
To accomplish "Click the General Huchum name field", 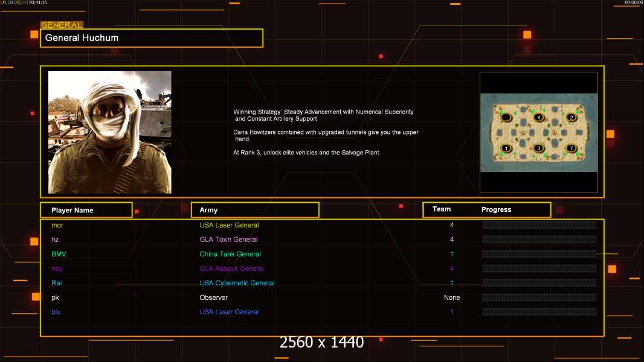I will [152, 38].
